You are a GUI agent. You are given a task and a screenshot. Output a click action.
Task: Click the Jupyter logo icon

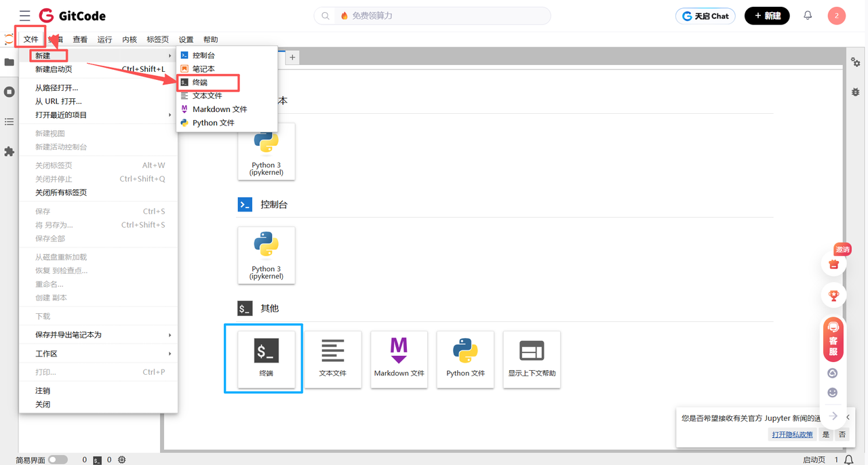click(x=9, y=39)
